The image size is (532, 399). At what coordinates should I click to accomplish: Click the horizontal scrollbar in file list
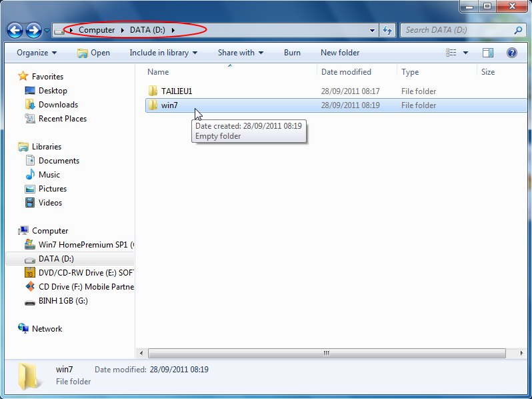point(326,353)
